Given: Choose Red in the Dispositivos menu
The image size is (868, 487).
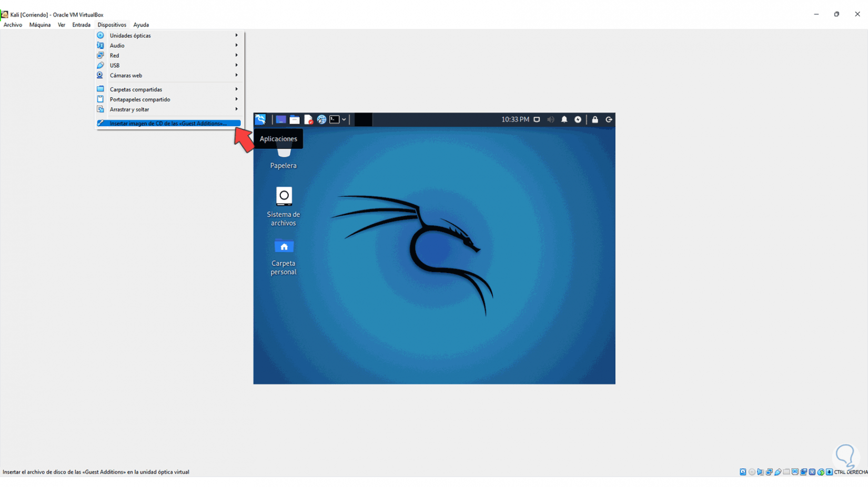Looking at the screenshot, I should tap(169, 55).
